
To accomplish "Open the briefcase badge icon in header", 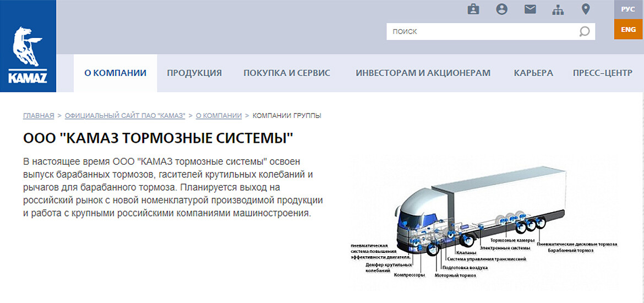I will click(473, 9).
